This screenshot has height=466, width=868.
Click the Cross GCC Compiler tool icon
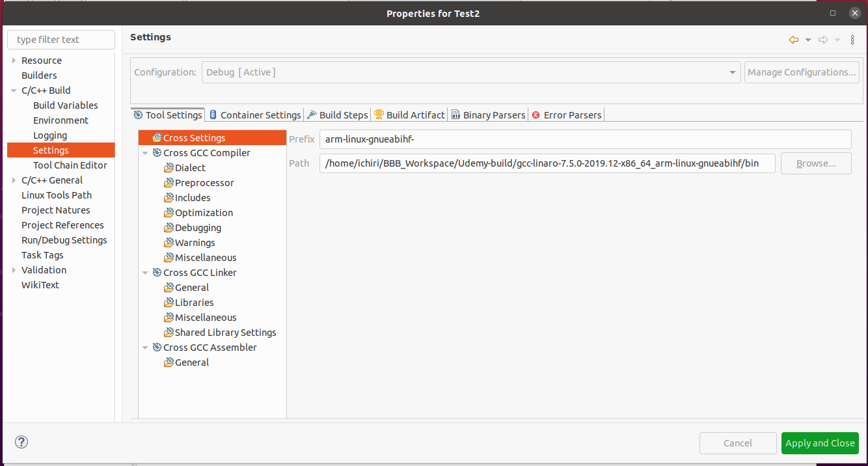[157, 153]
